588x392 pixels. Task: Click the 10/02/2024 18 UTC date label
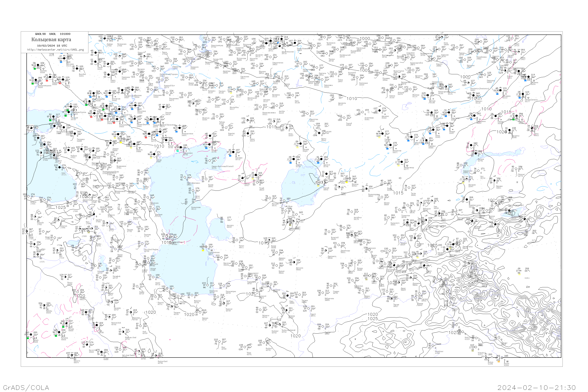(x=52, y=46)
